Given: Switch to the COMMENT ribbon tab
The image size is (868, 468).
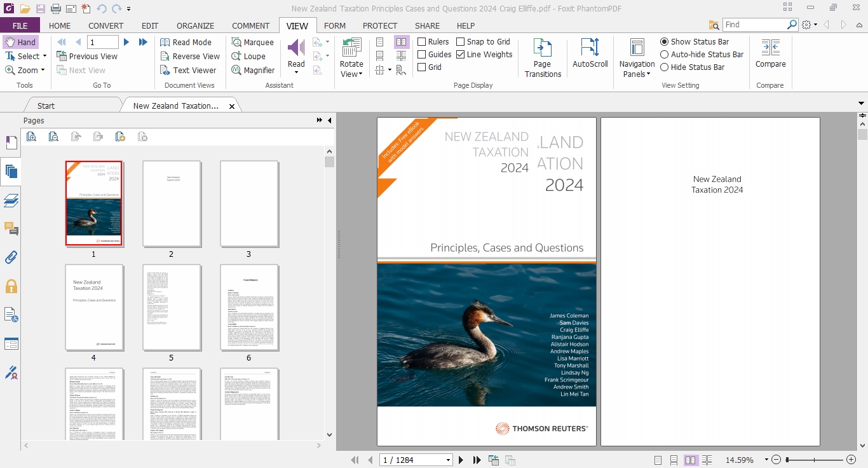Looking at the screenshot, I should [250, 25].
